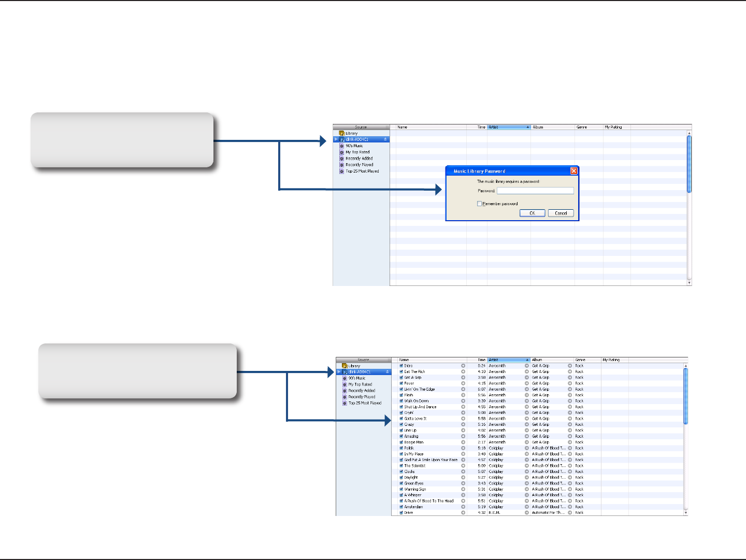The height and width of the screenshot is (560, 746).
Task: Focus the Password input field
Action: click(x=535, y=191)
